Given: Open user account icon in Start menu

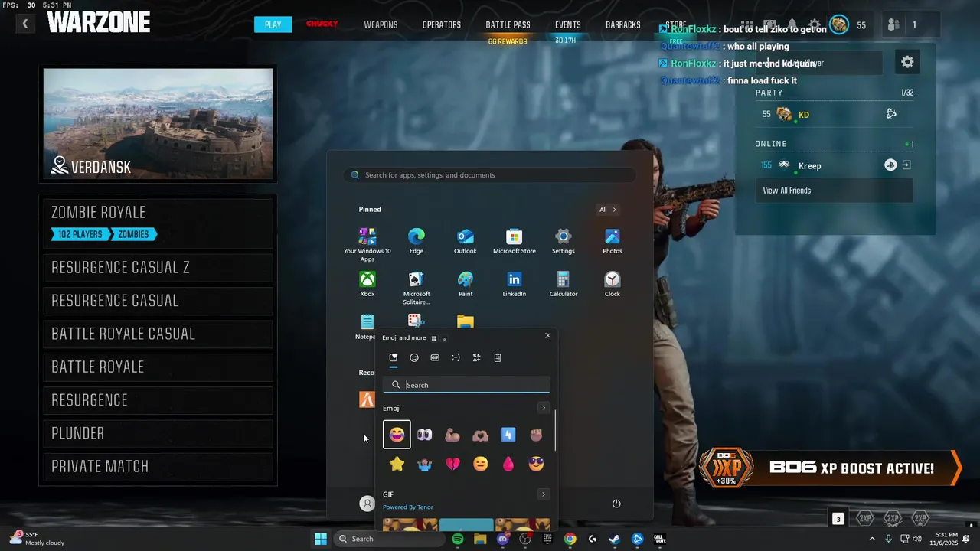Looking at the screenshot, I should (x=367, y=504).
